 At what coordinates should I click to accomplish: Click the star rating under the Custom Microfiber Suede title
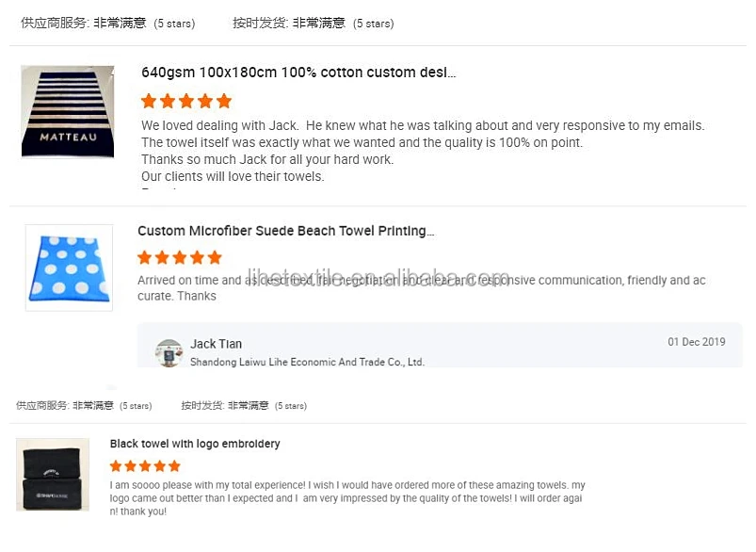coord(180,257)
